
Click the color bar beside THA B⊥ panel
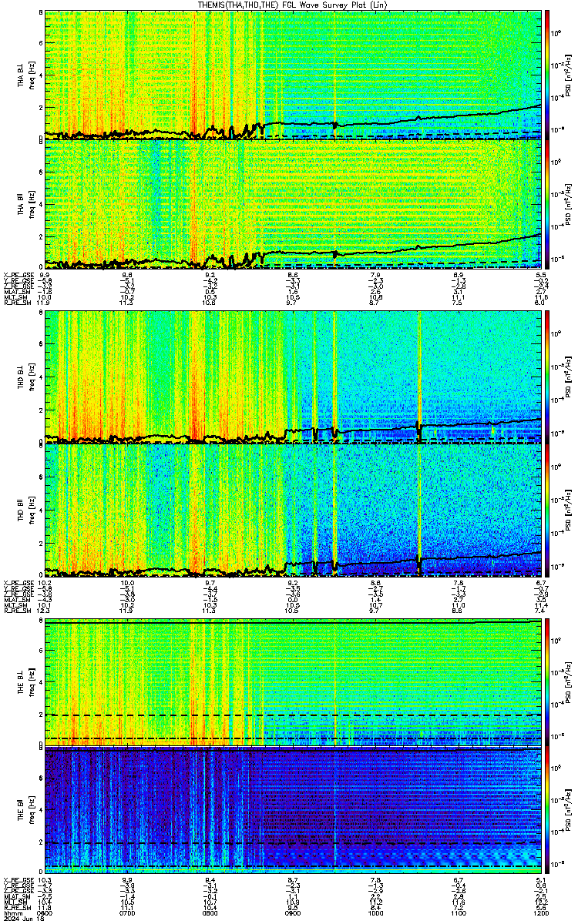547,75
